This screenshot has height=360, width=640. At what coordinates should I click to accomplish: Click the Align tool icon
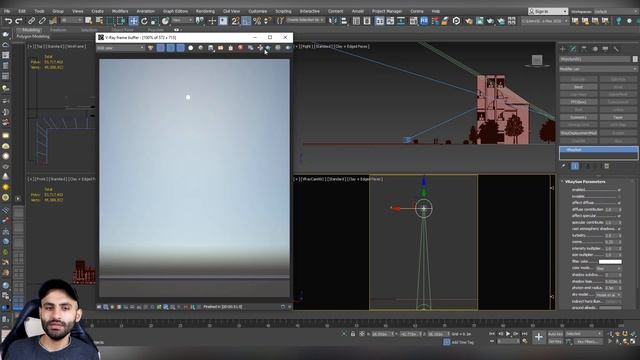344,21
